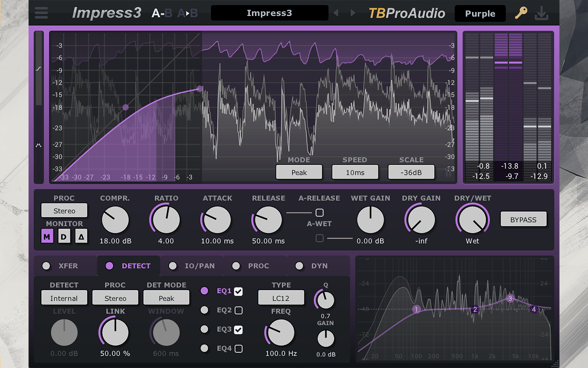The width and height of the screenshot is (588, 368).
Task: Open the SCALE -36dB dropdown
Action: pyautogui.click(x=411, y=172)
